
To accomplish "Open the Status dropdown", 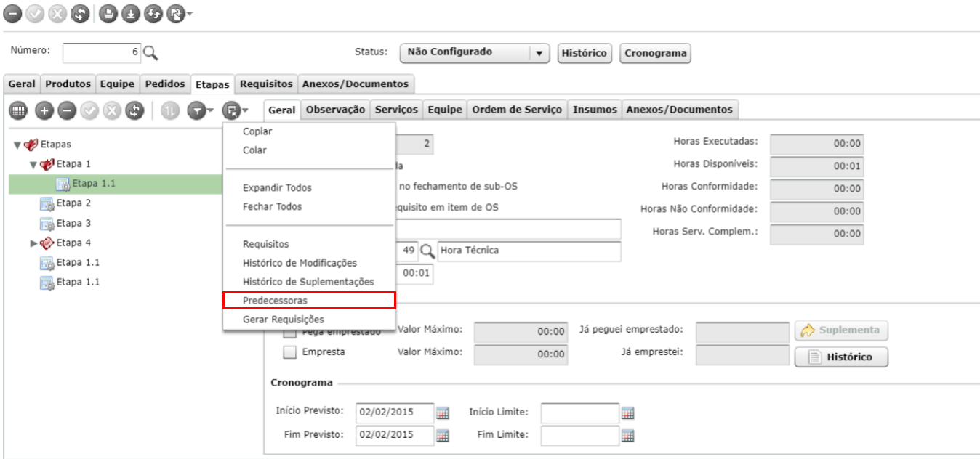I will click(538, 53).
